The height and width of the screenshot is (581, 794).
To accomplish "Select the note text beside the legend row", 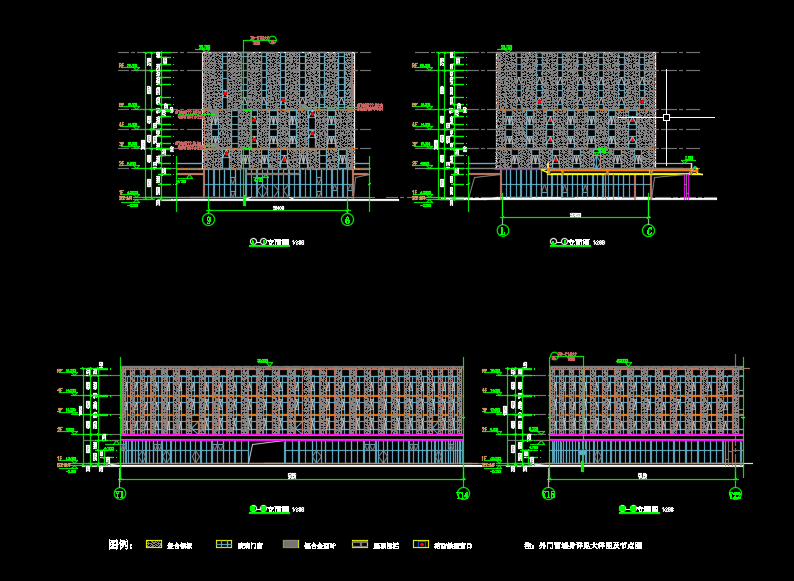I will click(583, 546).
